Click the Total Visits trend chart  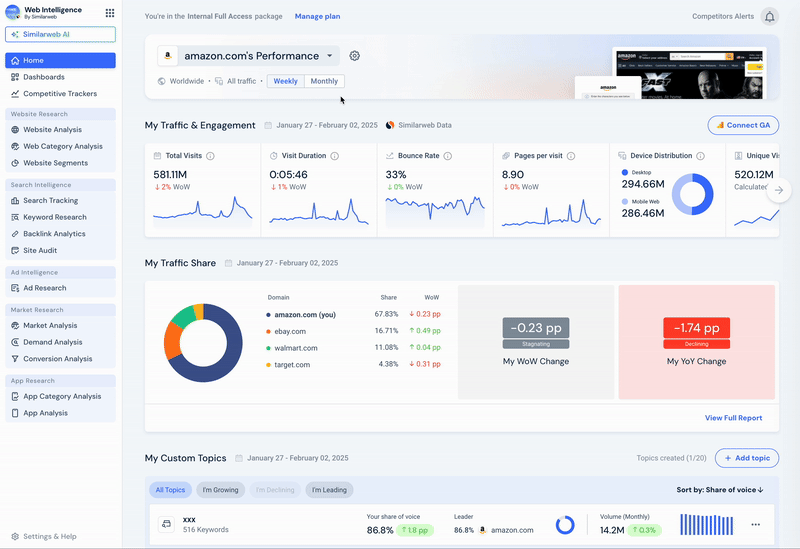(x=203, y=210)
